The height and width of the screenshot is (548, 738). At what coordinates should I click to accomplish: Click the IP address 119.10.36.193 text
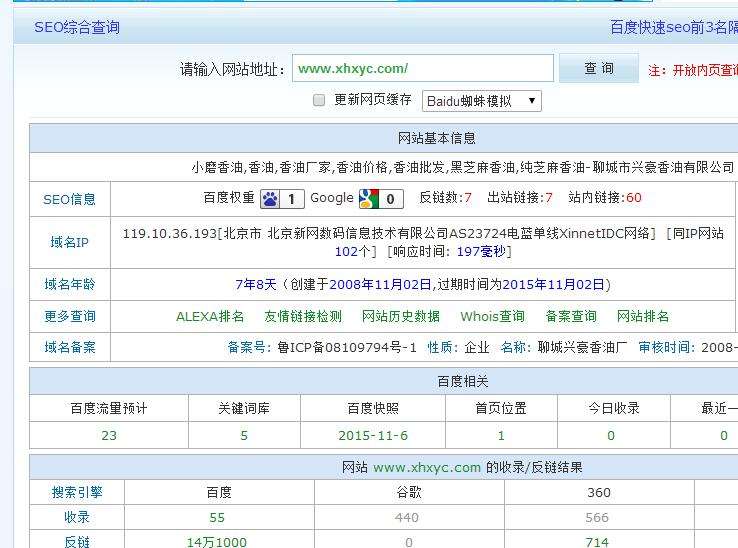pos(169,234)
